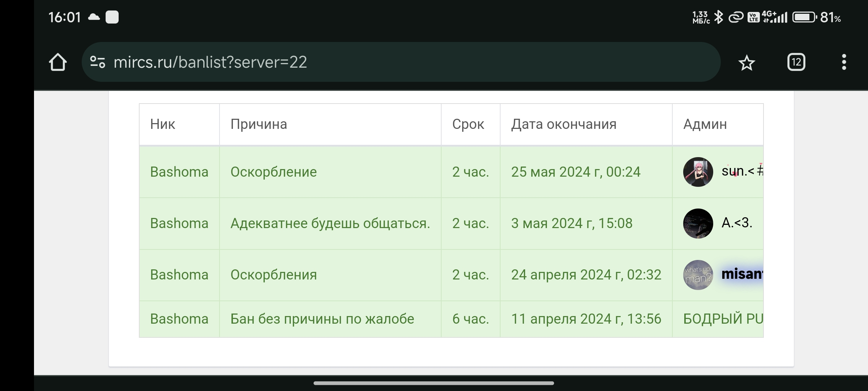Click the misan admin avatar image
The width and height of the screenshot is (868, 391).
tap(698, 275)
